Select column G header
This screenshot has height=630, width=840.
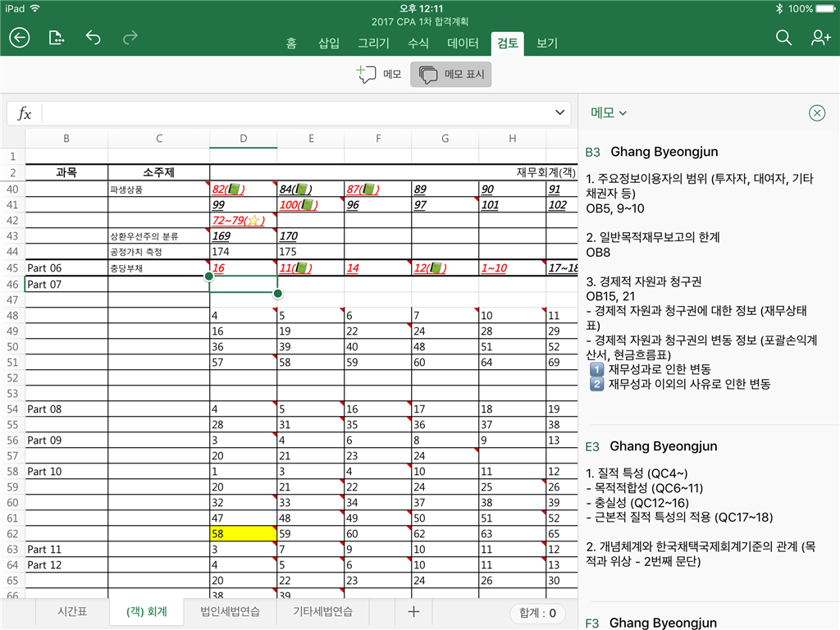pos(445,138)
